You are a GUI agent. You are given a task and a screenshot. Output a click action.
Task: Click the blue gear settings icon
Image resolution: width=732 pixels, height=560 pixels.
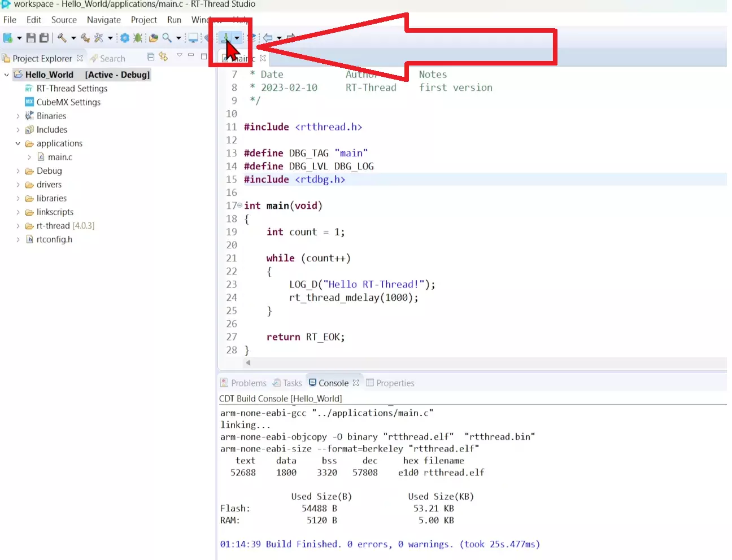click(x=125, y=38)
